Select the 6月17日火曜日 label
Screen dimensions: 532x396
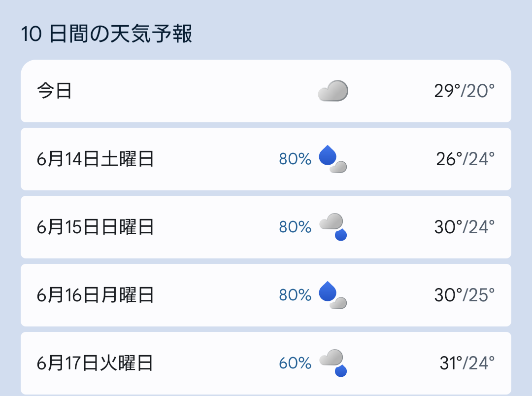point(95,363)
